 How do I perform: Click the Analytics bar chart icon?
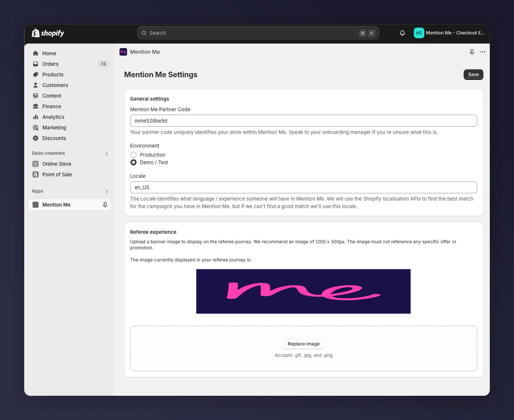pyautogui.click(x=36, y=117)
